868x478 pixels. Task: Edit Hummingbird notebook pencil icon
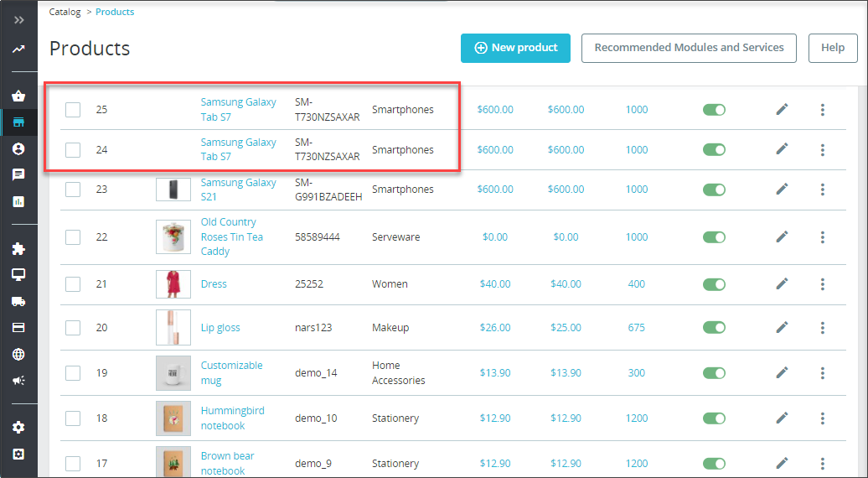click(x=782, y=418)
